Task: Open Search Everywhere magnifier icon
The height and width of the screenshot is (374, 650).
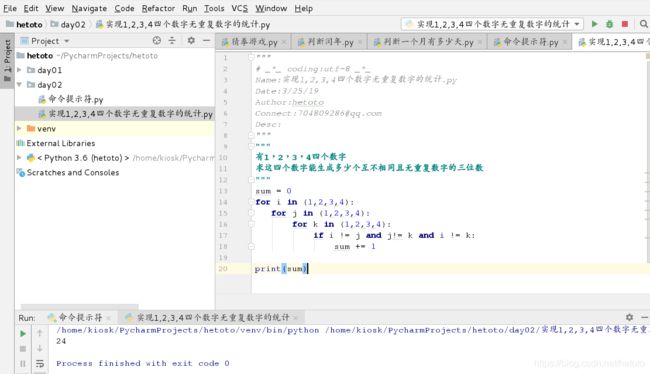Action: coord(643,24)
